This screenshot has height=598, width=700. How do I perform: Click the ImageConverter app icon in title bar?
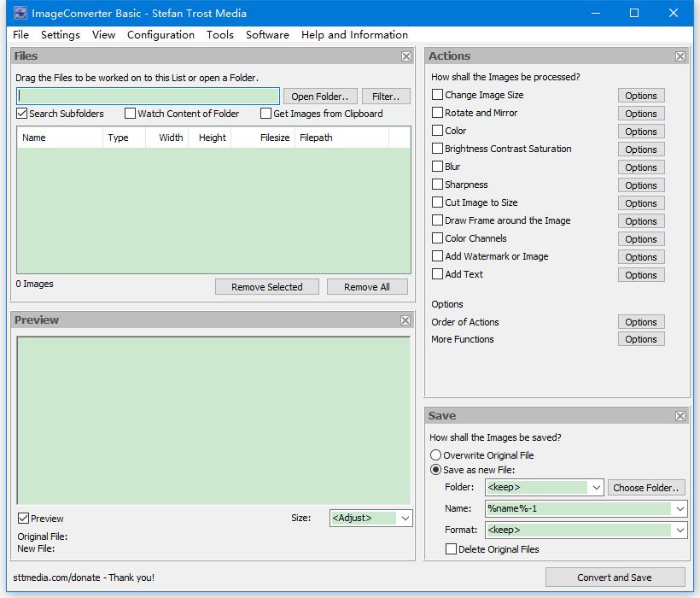[20, 13]
